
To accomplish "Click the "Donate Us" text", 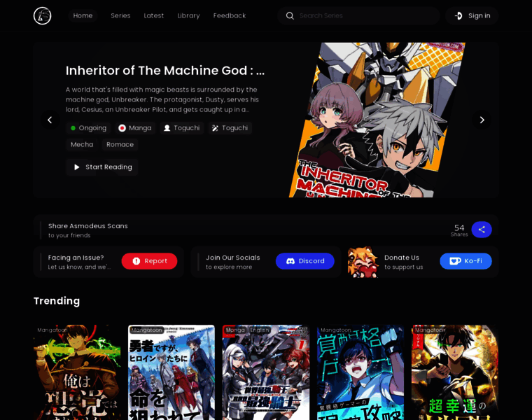I will [x=402, y=258].
